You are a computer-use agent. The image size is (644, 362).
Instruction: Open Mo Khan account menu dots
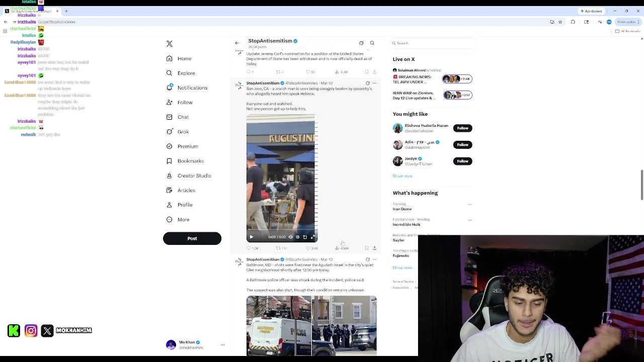click(x=222, y=345)
